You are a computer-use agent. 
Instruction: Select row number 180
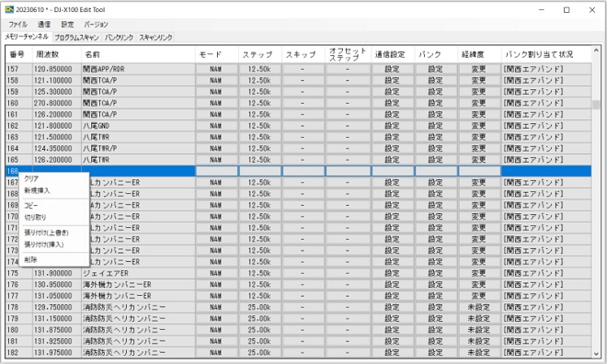pyautogui.click(x=19, y=330)
